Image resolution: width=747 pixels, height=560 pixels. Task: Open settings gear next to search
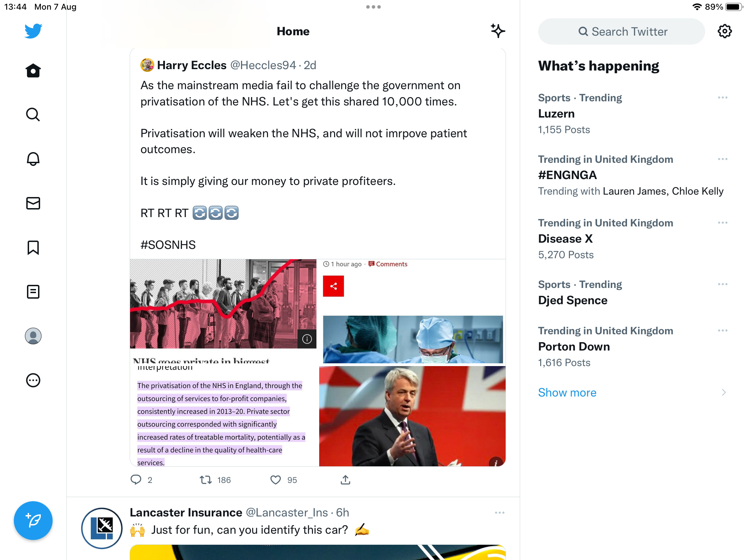pos(725,31)
